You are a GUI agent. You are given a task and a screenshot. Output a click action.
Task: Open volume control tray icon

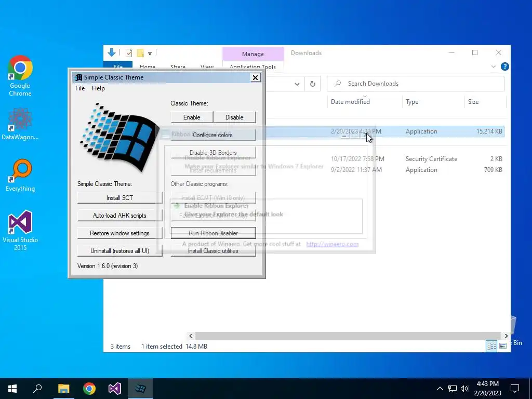tap(464, 389)
